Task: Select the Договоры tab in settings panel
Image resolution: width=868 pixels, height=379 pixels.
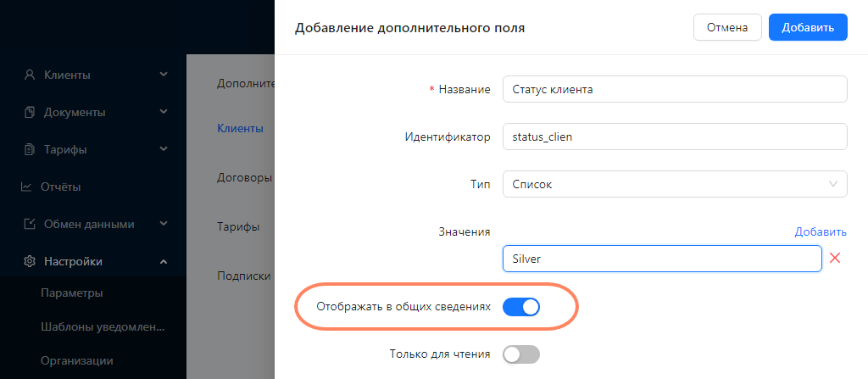Action: coord(244,178)
